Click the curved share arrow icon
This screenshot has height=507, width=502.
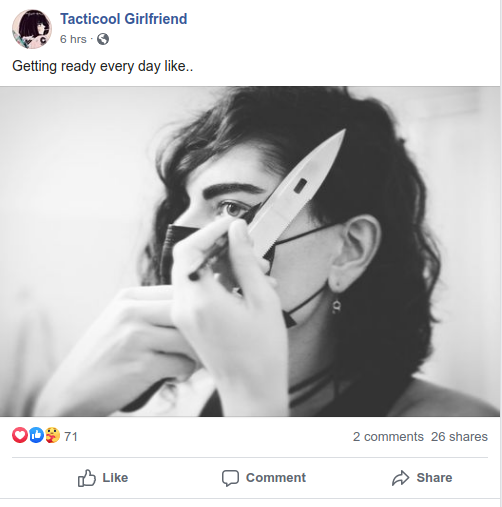400,478
